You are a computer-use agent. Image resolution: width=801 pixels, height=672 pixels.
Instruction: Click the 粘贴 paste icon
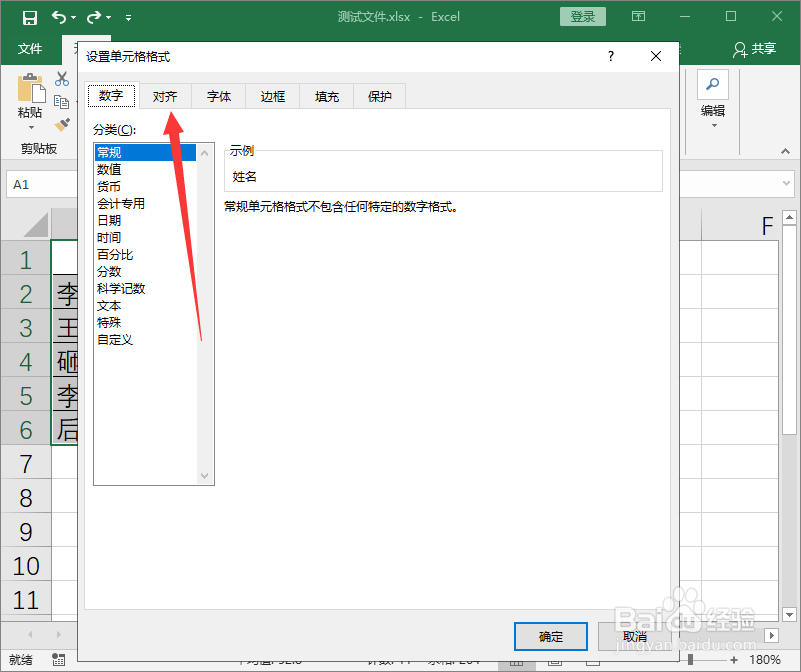tap(31, 88)
